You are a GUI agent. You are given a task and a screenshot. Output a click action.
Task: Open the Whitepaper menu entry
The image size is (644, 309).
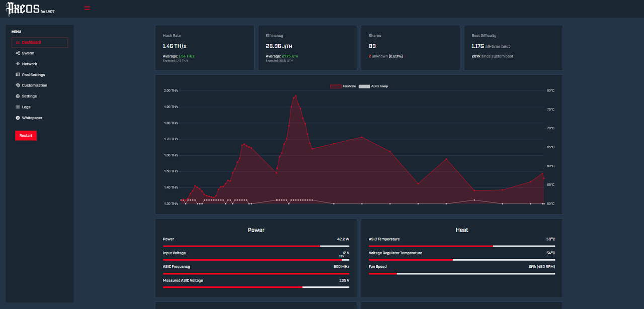point(40,118)
